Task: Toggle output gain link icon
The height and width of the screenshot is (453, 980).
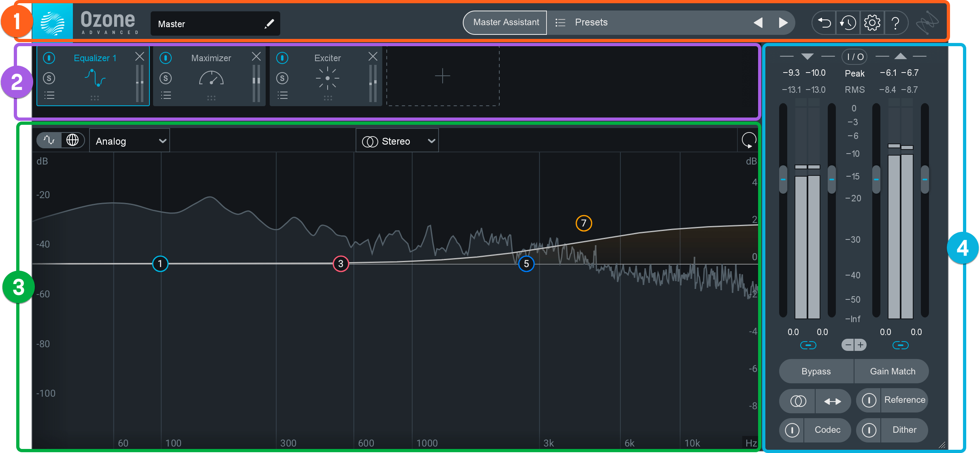Action: coord(900,345)
